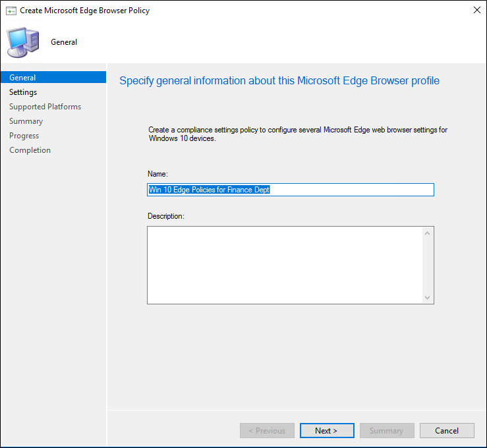Close the Create Microsoft Edge Browser Policy window
This screenshot has width=487, height=448.
pos(476,11)
